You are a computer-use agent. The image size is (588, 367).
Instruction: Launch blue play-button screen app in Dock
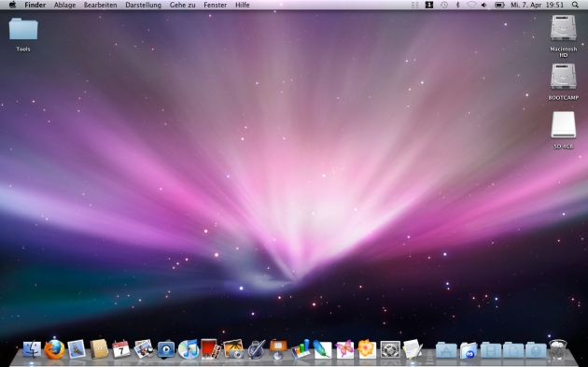(166, 349)
